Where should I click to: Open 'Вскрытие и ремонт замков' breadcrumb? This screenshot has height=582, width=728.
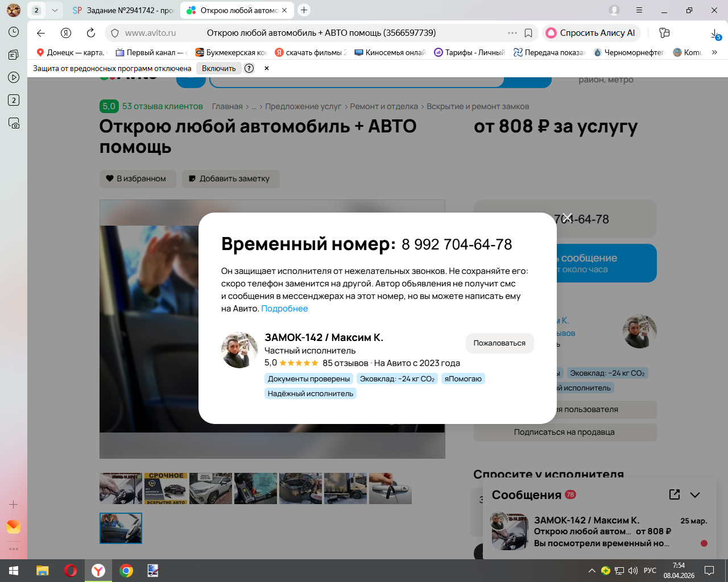(478, 106)
